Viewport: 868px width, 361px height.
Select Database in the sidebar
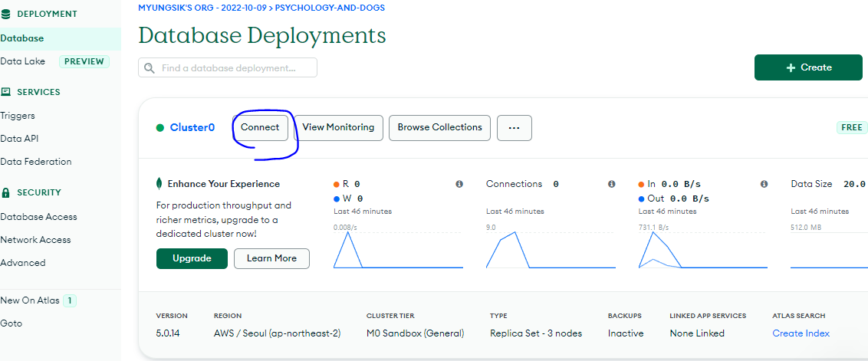(61, 39)
